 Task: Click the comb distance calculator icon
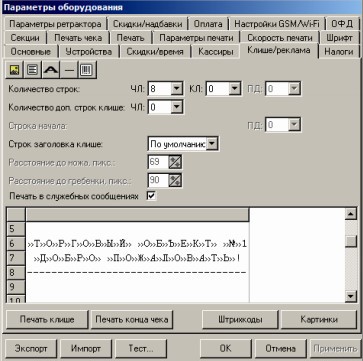[x=175, y=180]
